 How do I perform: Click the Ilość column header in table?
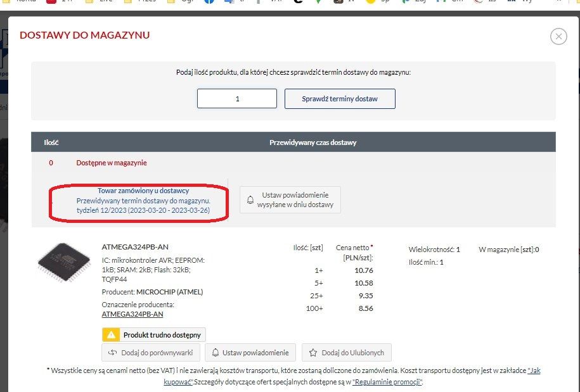pyautogui.click(x=51, y=142)
